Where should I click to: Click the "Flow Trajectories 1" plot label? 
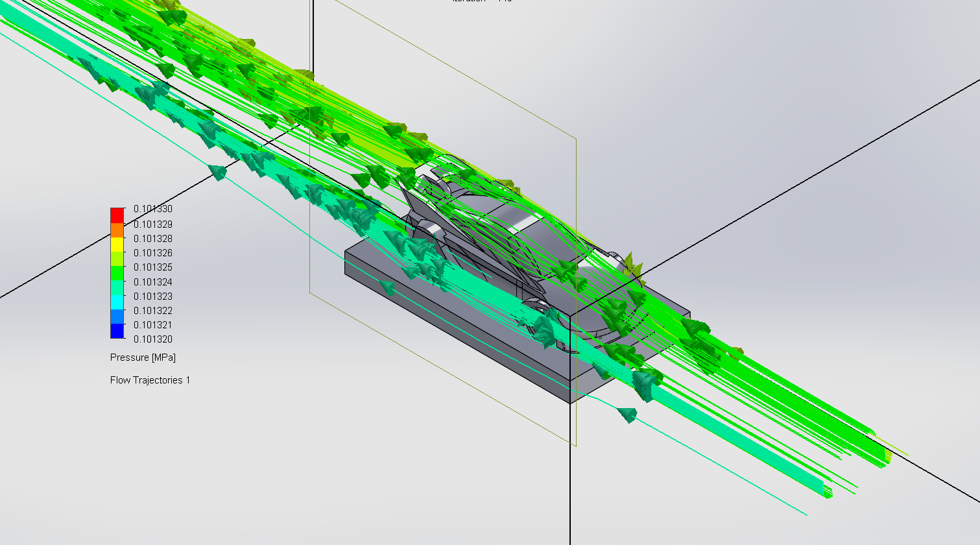pyautogui.click(x=150, y=380)
